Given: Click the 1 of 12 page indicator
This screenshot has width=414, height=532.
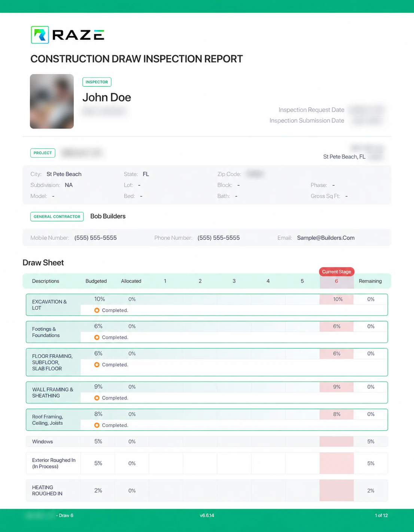Looking at the screenshot, I should click(381, 516).
